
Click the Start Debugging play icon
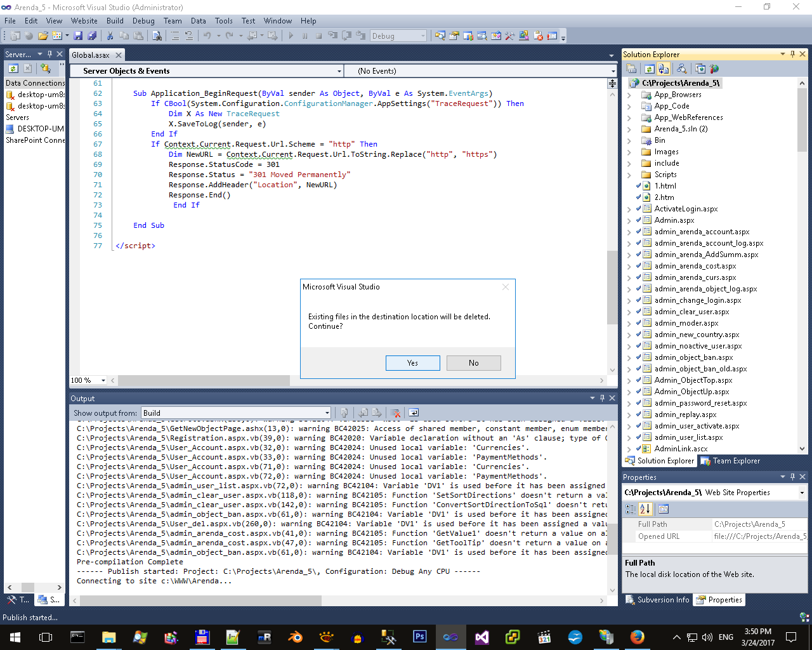(291, 36)
